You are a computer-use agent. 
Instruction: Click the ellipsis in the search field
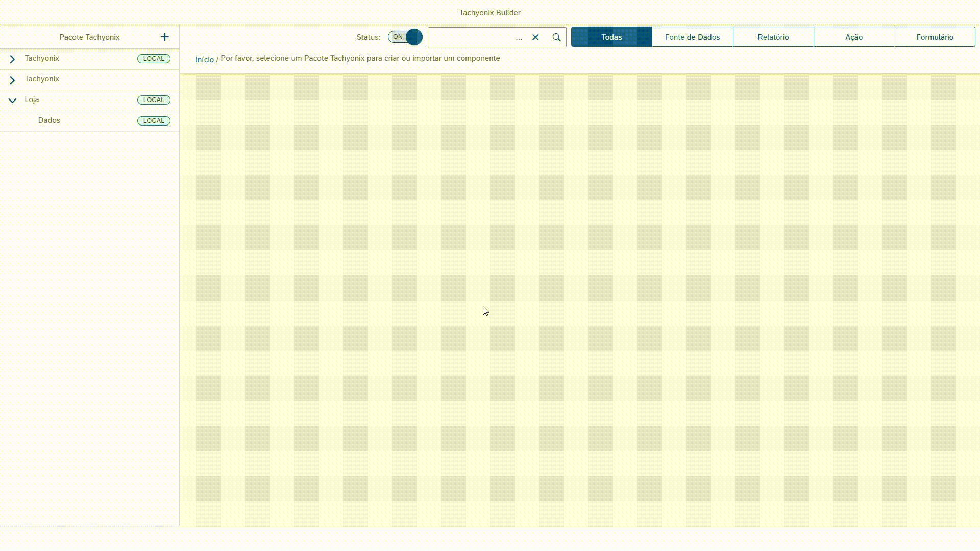(x=519, y=38)
